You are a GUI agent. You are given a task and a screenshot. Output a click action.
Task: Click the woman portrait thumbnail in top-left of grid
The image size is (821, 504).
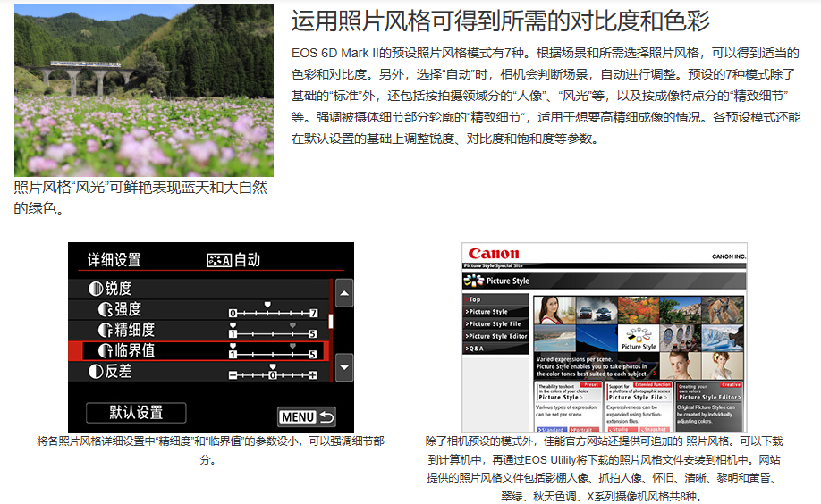554,310
